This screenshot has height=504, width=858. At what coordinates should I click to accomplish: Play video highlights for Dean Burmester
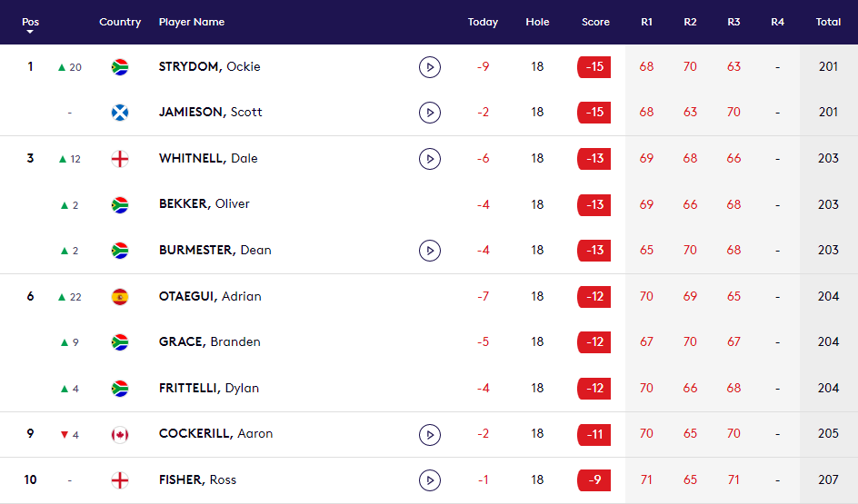click(430, 251)
